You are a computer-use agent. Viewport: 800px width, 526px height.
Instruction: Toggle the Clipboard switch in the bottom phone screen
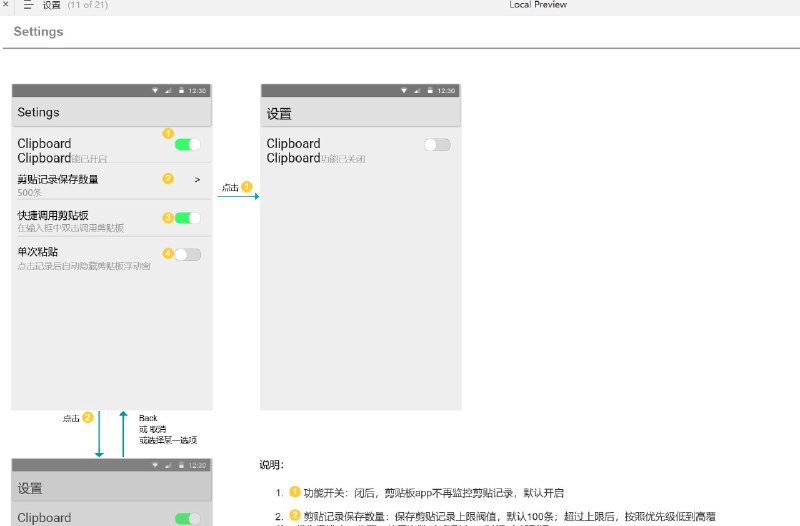[187, 519]
